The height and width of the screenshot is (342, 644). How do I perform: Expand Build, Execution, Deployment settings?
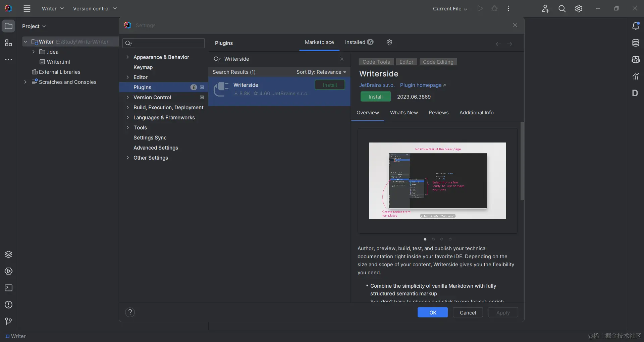(127, 107)
